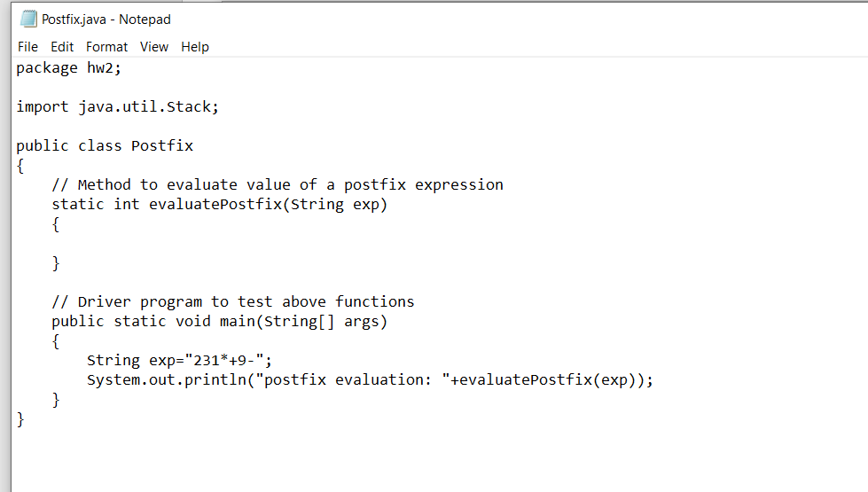The height and width of the screenshot is (492, 868).
Task: Open the File menu
Action: point(27,47)
